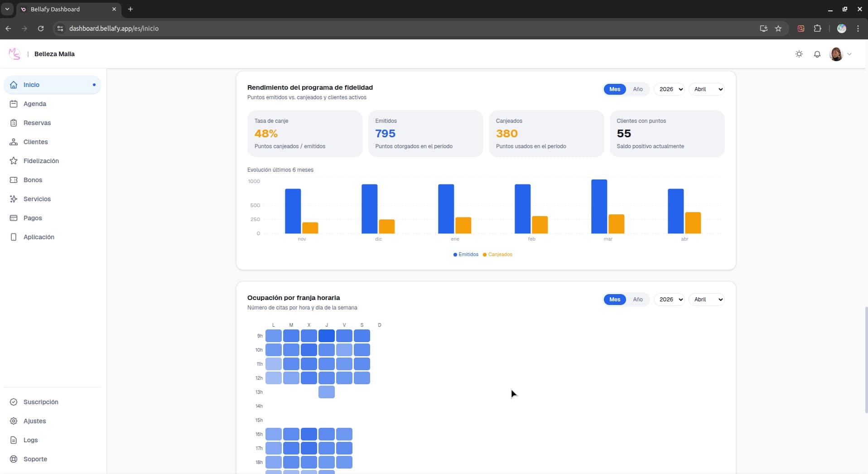This screenshot has width=868, height=474.
Task: Go to the Inicio home page
Action: 31,85
